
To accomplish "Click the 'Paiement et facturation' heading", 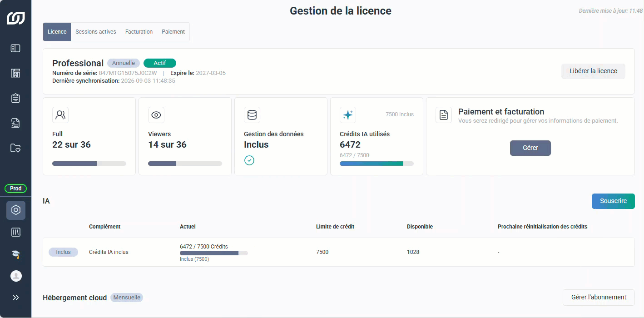I will 501,112.
